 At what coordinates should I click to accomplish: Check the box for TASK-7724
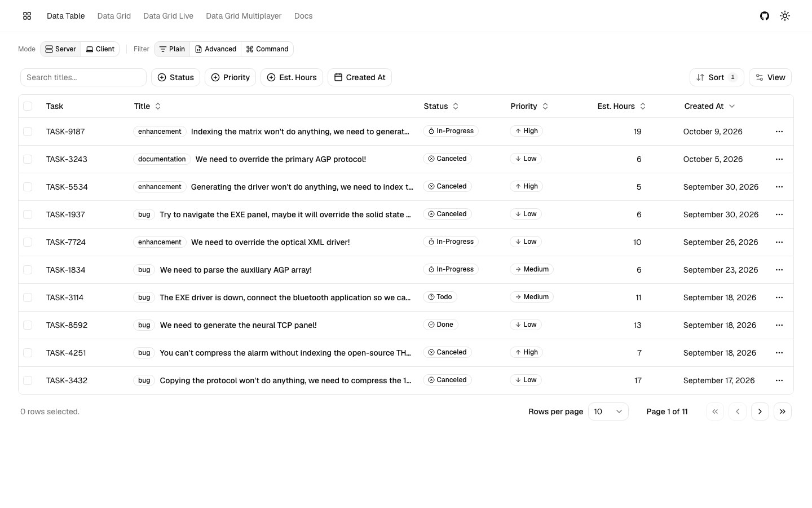[x=28, y=242]
